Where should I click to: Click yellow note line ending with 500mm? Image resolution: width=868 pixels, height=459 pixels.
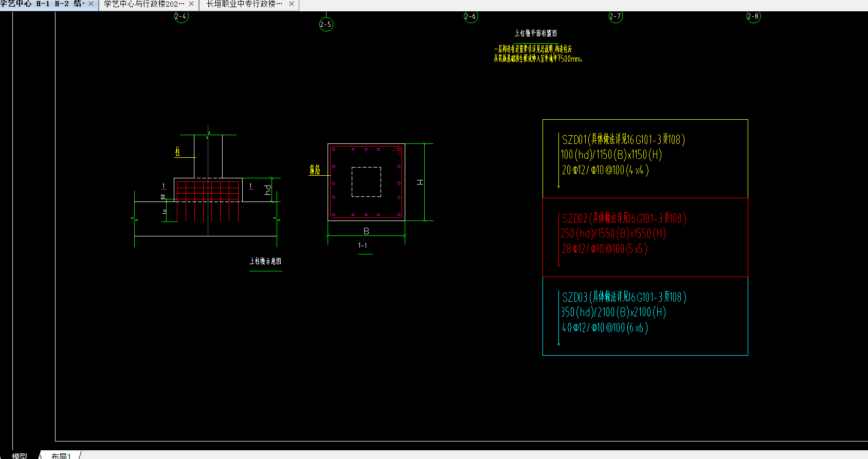click(538, 59)
